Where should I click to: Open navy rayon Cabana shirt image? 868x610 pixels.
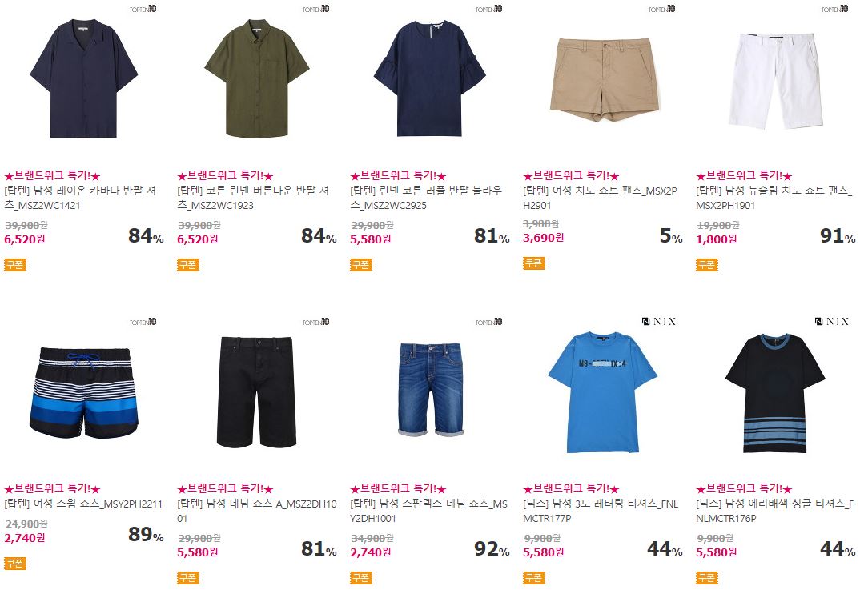(x=83, y=78)
